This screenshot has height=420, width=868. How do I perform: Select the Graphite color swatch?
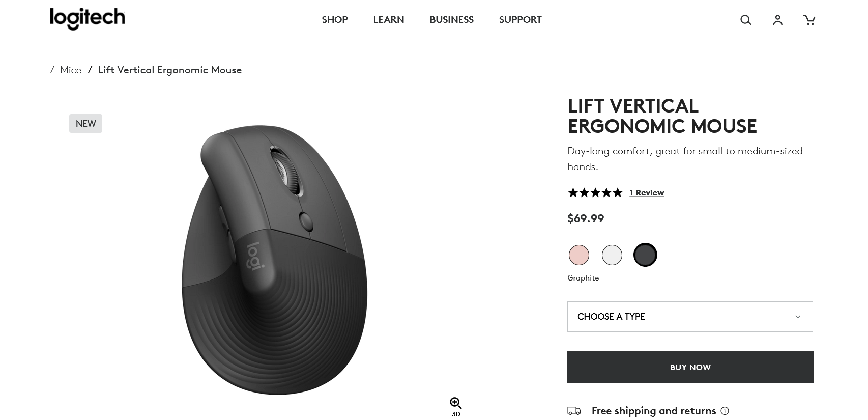(x=645, y=255)
